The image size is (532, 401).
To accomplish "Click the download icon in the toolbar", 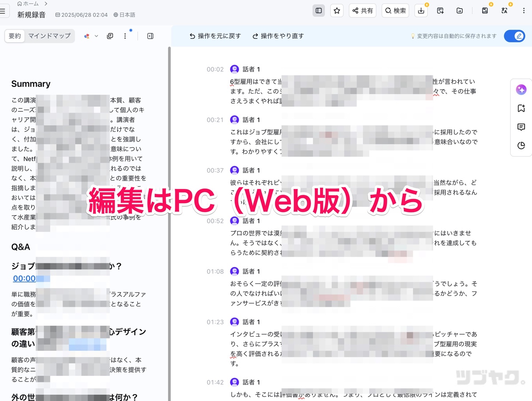I will click(x=421, y=11).
